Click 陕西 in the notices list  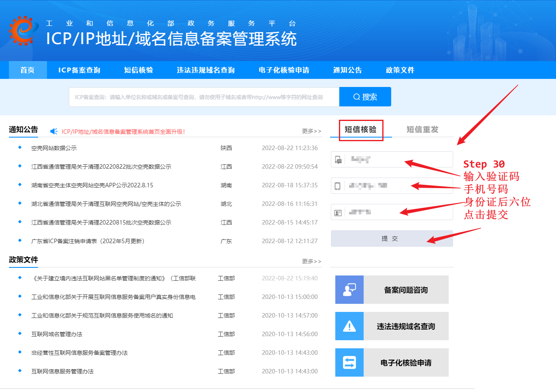click(226, 148)
